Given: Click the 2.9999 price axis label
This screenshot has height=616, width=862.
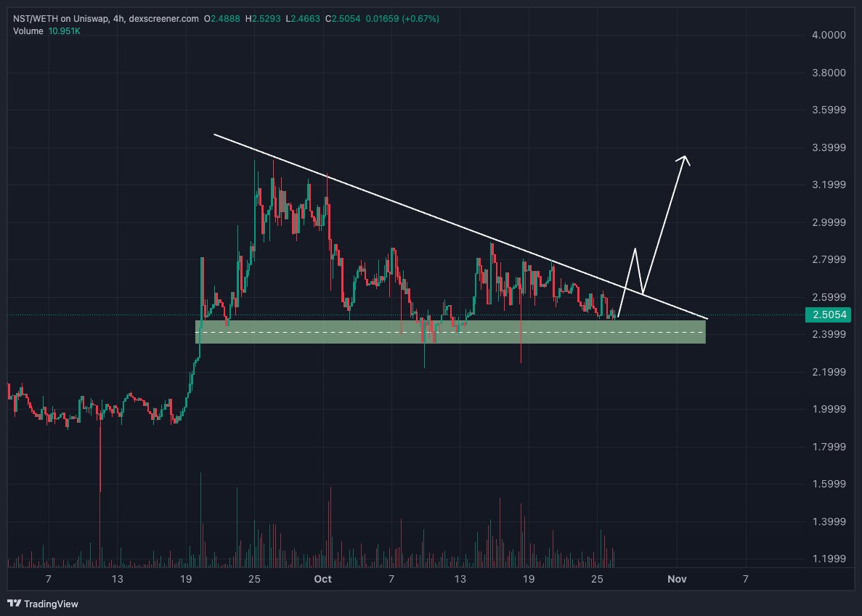Looking at the screenshot, I should pos(829,222).
